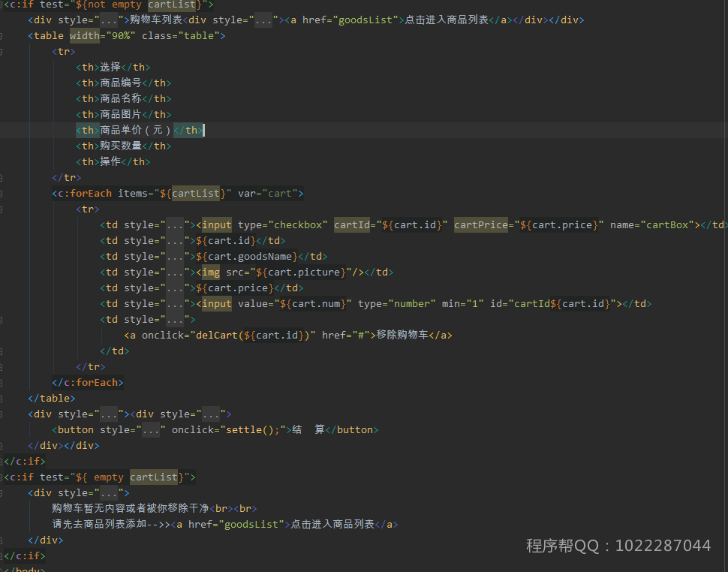Expand folded td style on cart.num input row
This screenshot has width=728, height=572.
point(175,304)
